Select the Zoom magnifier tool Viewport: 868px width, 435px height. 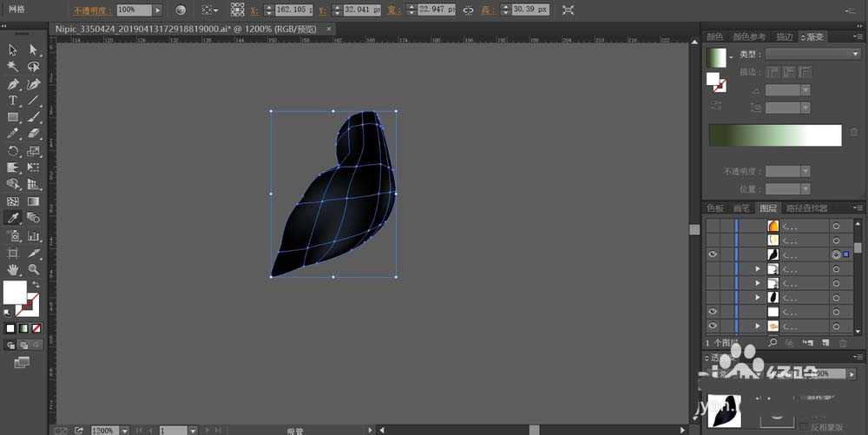point(34,269)
